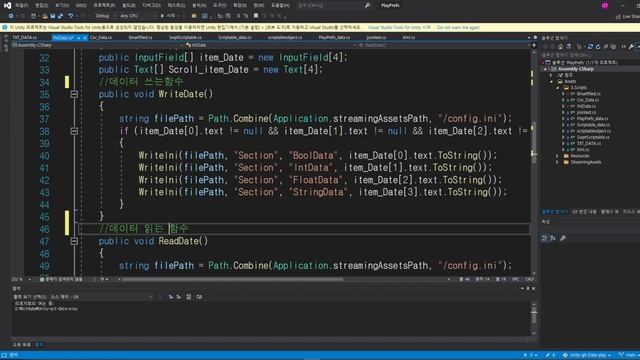
Task: Click the code editor vertical scrollbar thumb
Action: coord(533,142)
